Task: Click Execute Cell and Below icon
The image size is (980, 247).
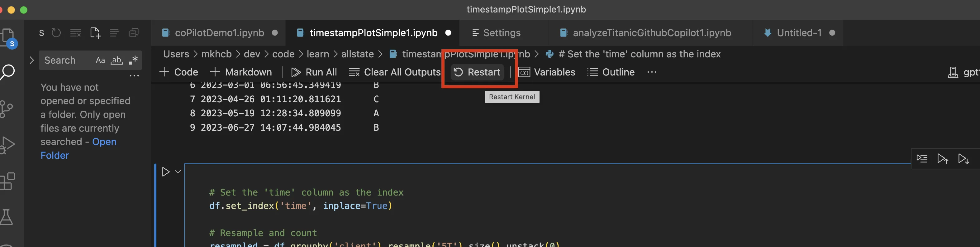Action: coord(963,159)
